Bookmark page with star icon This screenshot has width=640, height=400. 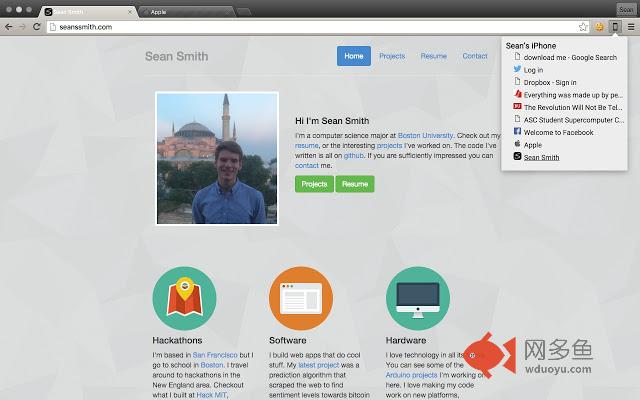pyautogui.click(x=583, y=27)
